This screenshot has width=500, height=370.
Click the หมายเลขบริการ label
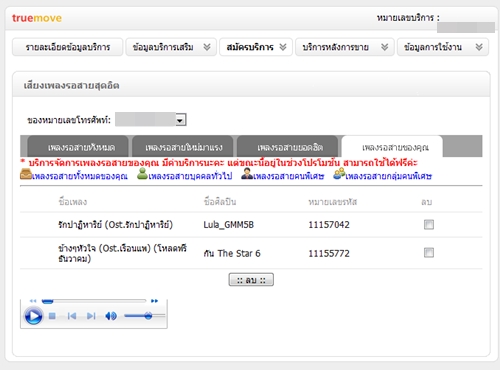(x=408, y=18)
